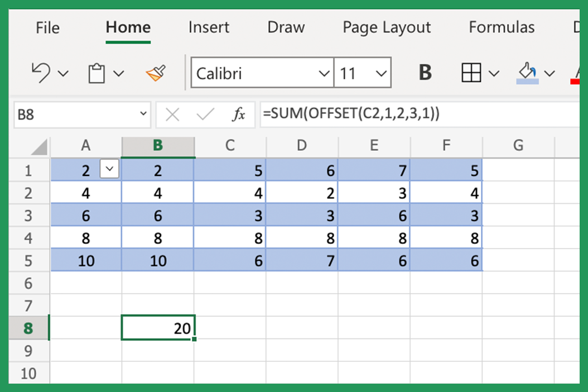Click the Select All corner triangle
This screenshot has width=588, height=392.
pyautogui.click(x=39, y=146)
